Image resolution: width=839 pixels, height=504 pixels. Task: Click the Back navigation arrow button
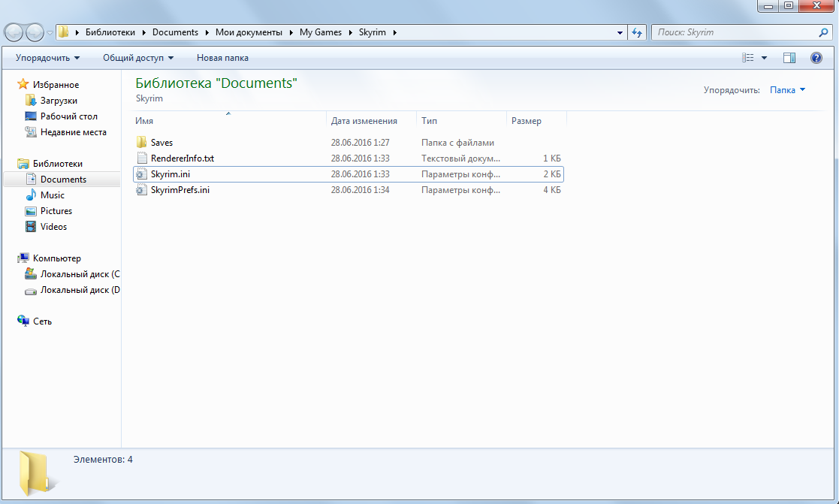coord(14,32)
